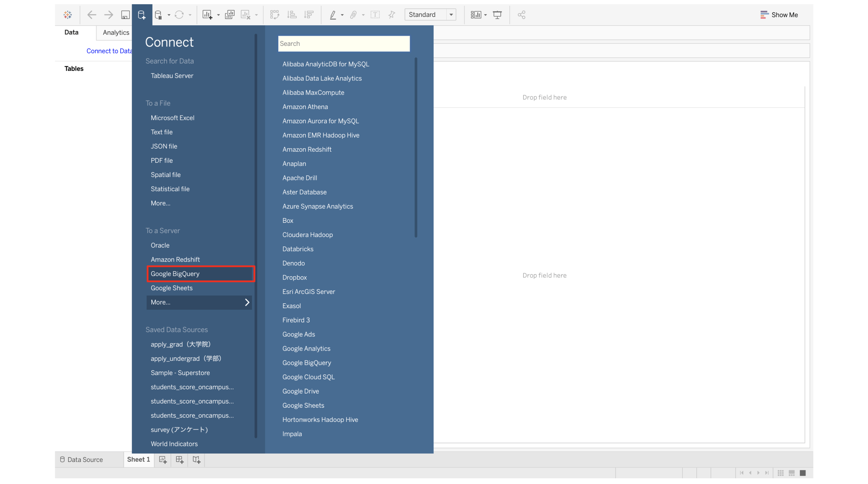This screenshot has height=484, width=868.
Task: Select Azure Synapse Analytics connector
Action: click(x=318, y=206)
